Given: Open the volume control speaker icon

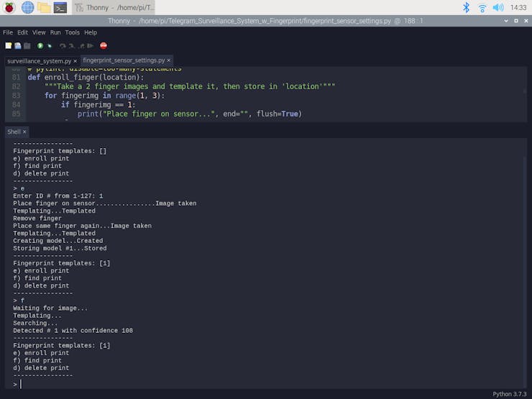Looking at the screenshot, I should [498, 7].
